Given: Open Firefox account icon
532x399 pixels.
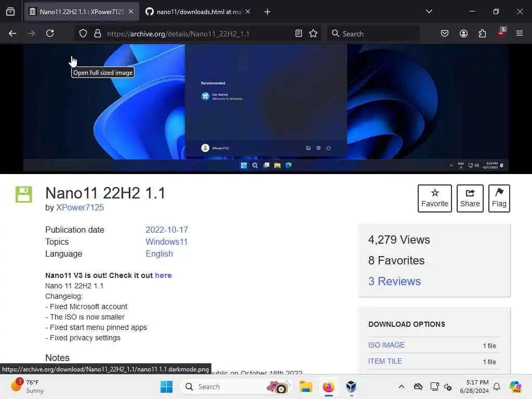Looking at the screenshot, I should pyautogui.click(x=463, y=33).
